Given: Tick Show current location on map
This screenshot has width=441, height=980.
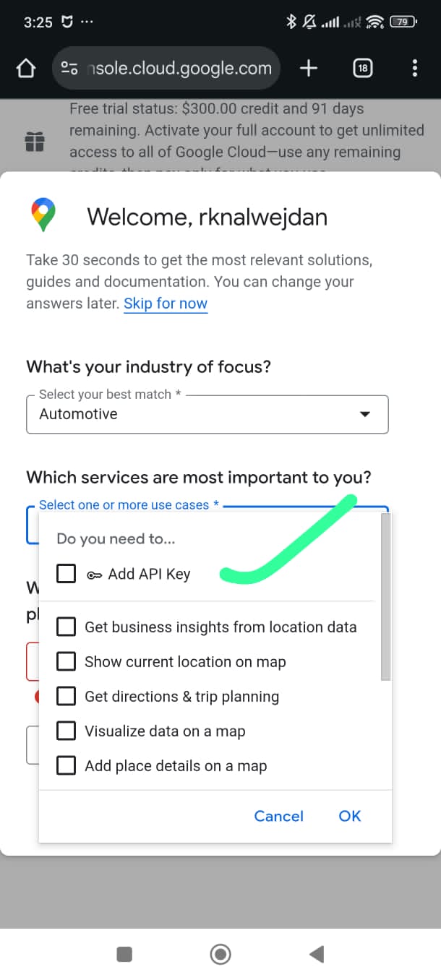Looking at the screenshot, I should click(67, 661).
